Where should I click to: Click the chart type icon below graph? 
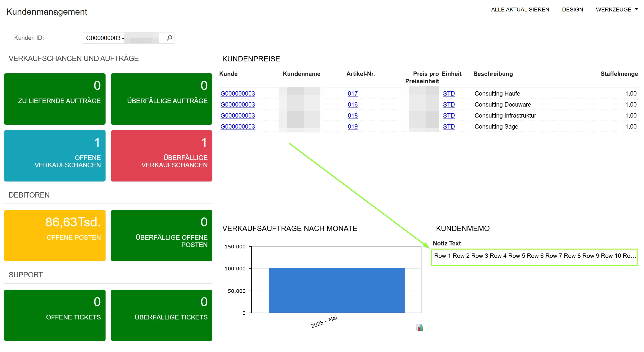click(419, 327)
